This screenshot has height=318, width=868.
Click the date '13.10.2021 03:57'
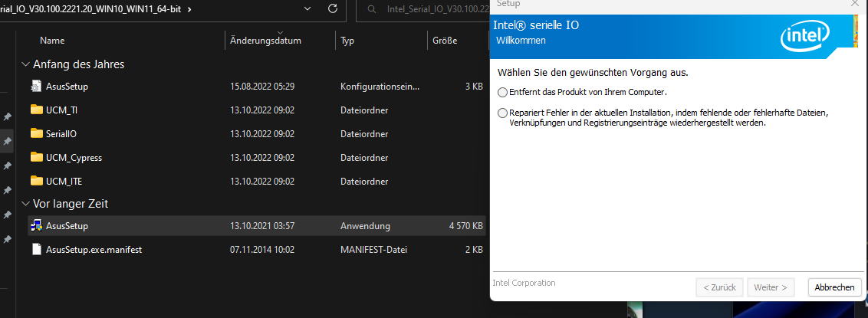[261, 225]
